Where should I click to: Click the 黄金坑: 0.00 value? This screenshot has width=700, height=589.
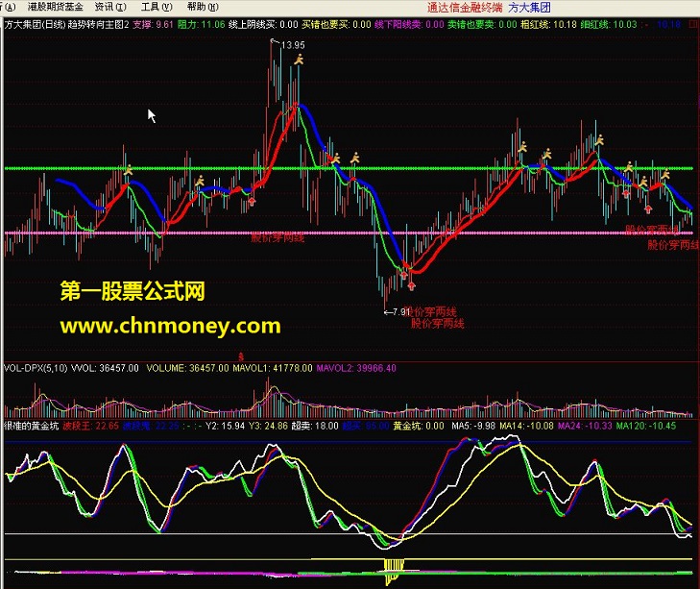(x=419, y=426)
